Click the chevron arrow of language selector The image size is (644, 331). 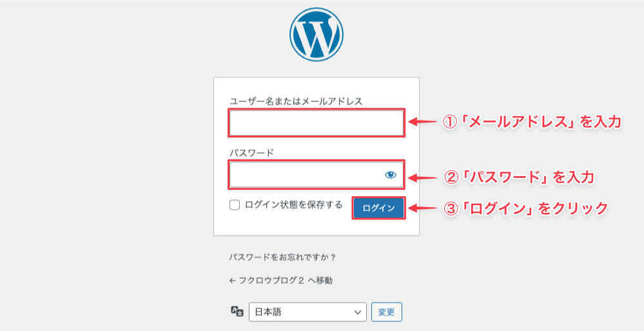[357, 312]
